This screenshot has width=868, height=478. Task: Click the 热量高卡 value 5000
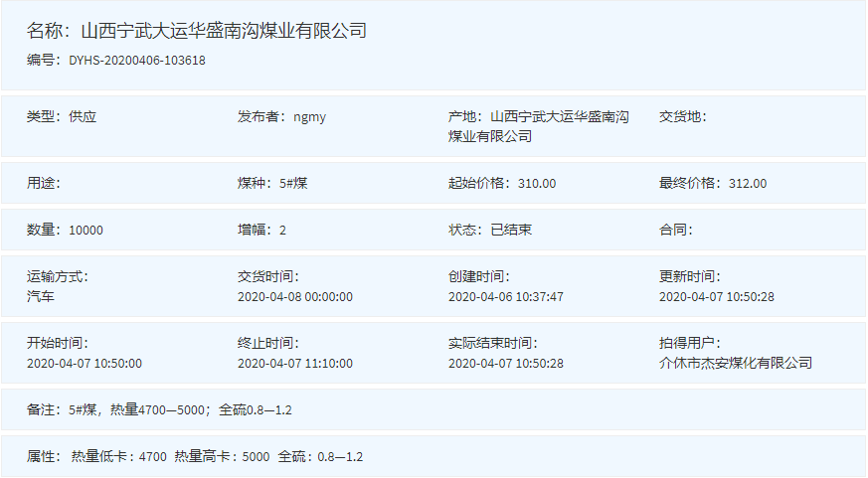coord(256,457)
